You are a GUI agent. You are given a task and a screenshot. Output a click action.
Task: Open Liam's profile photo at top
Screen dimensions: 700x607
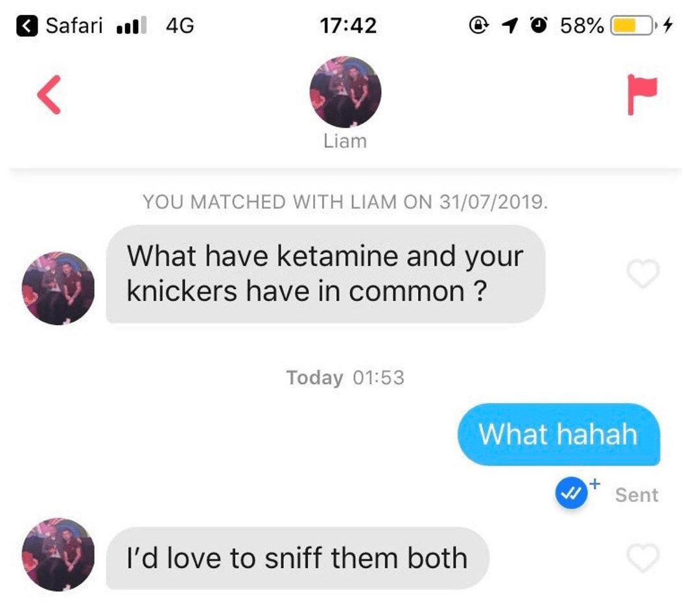pos(345,92)
